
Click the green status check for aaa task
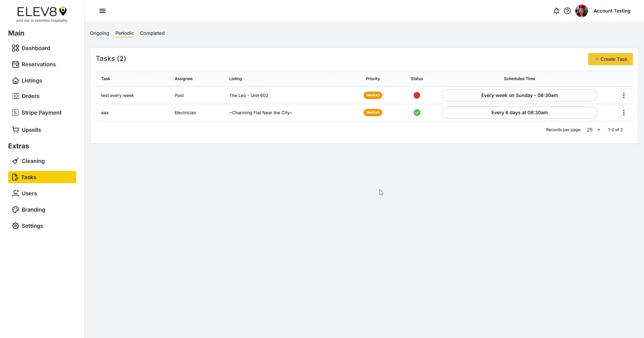416,113
